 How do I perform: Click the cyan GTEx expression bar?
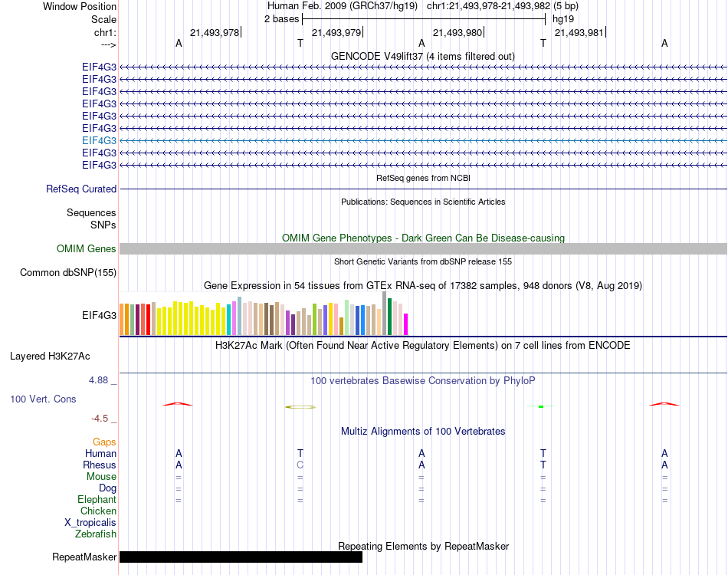tap(228, 320)
